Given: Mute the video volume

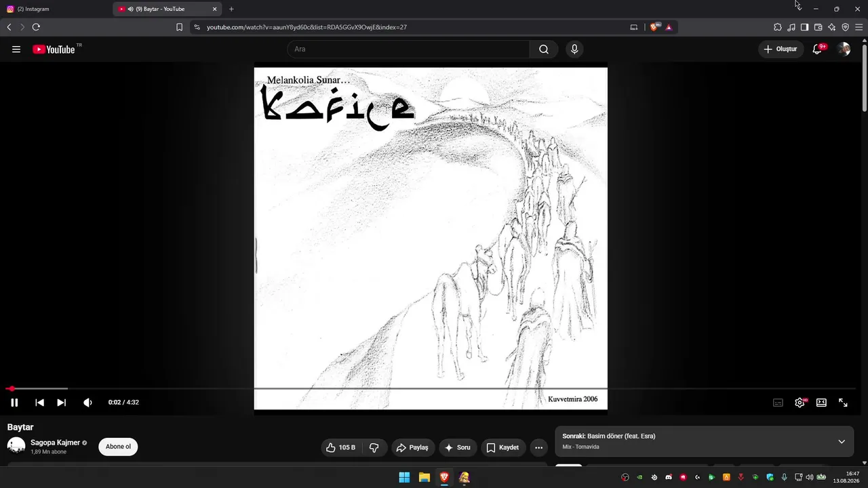Looking at the screenshot, I should [x=87, y=403].
